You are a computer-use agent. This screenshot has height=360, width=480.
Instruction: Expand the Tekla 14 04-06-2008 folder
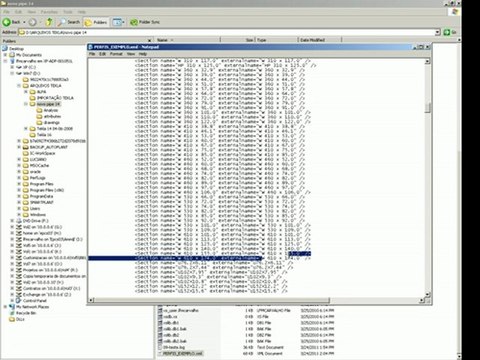click(26, 129)
